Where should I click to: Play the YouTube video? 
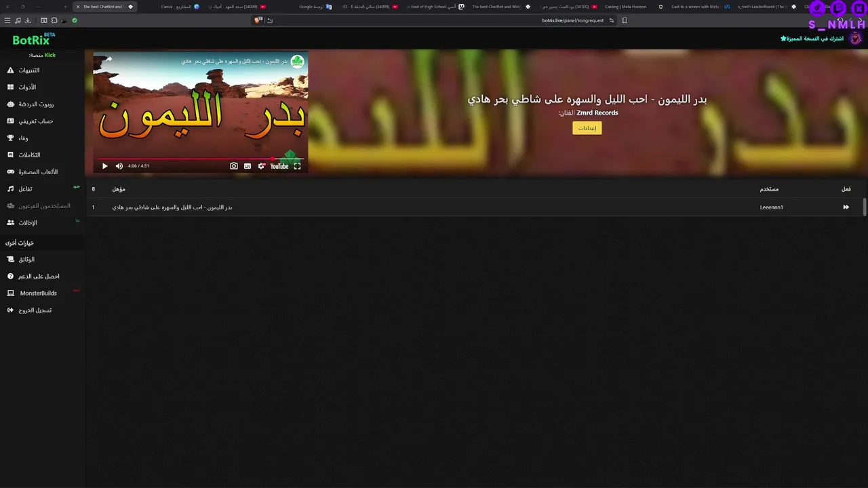pos(104,166)
